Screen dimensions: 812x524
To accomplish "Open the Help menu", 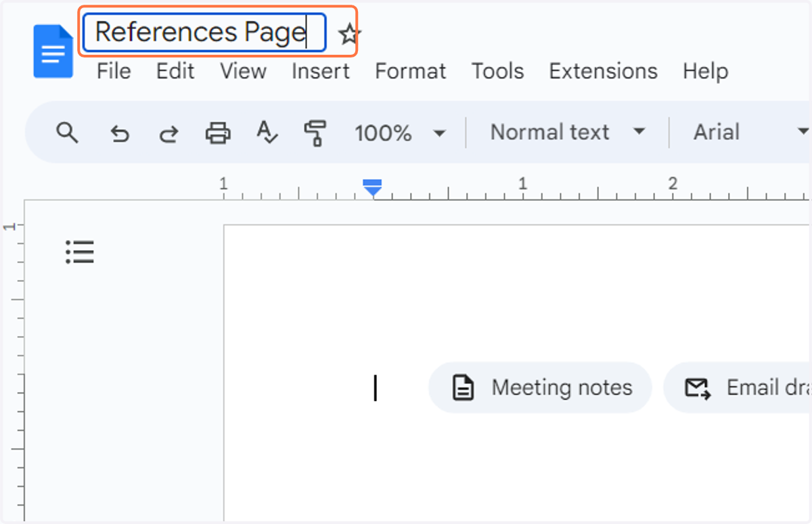I will coord(705,71).
